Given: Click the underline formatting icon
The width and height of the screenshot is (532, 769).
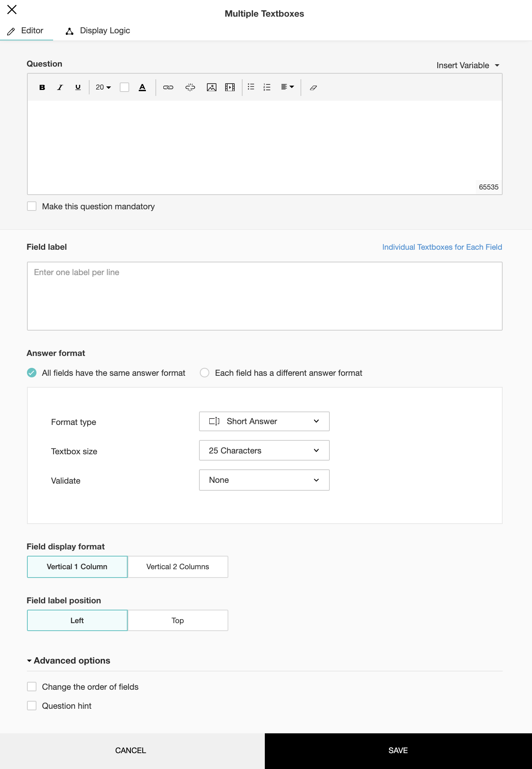Looking at the screenshot, I should 78,87.
